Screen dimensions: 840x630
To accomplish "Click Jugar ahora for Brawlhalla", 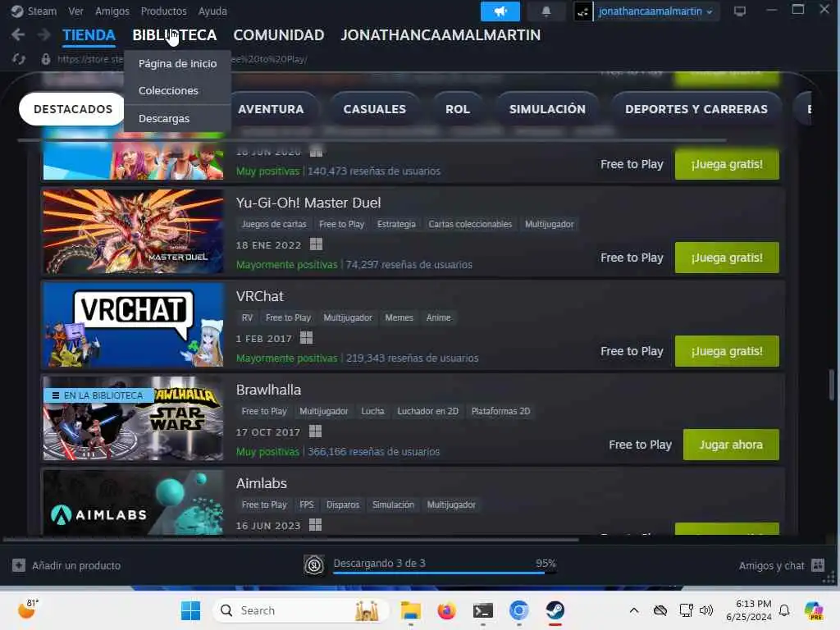I will [731, 445].
